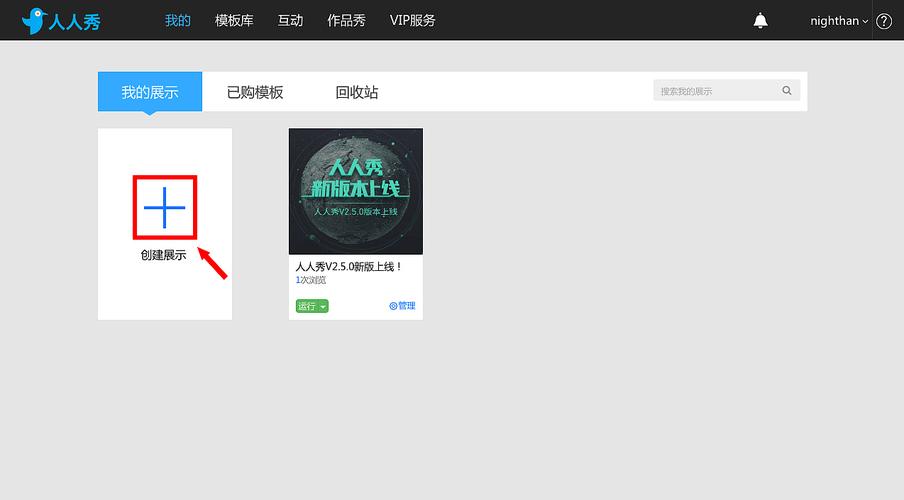
Task: Click the blue plus icon to create a display
Action: coord(164,209)
